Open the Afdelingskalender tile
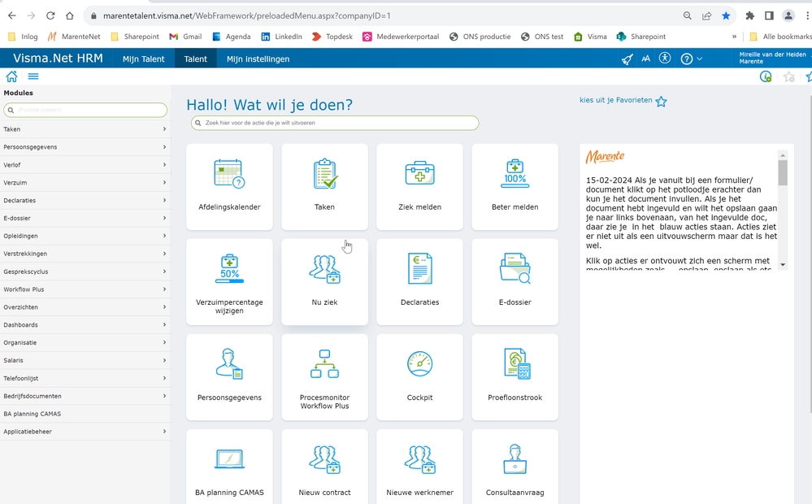This screenshot has width=812, height=504. (229, 187)
